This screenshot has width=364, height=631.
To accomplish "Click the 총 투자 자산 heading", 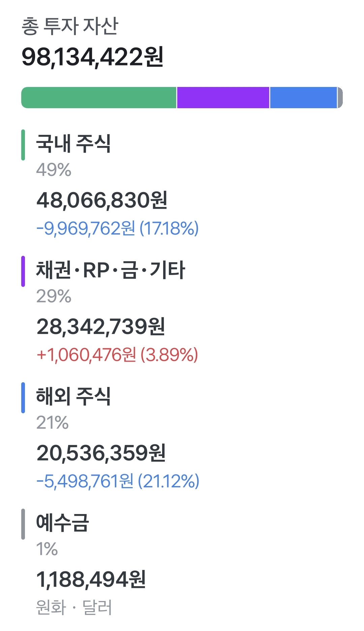I will tap(70, 26).
